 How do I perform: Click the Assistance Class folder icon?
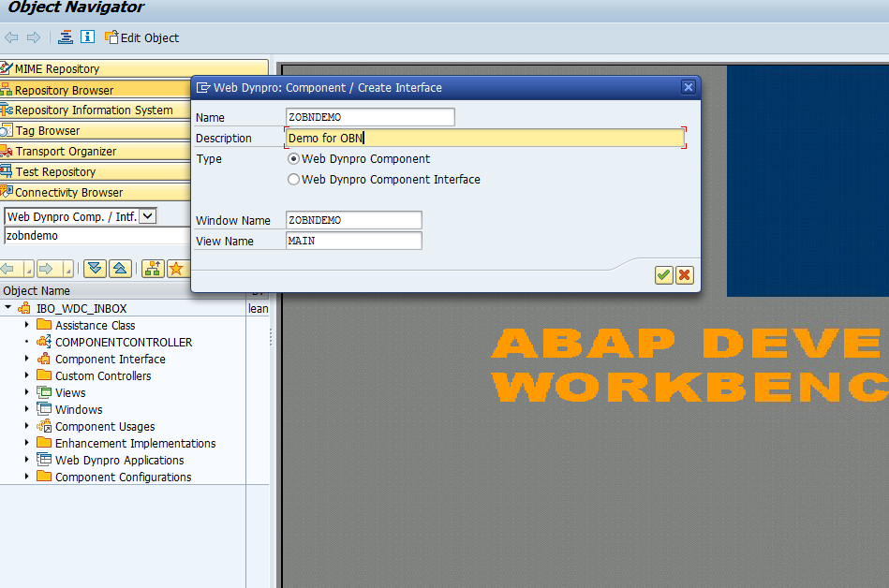44,325
